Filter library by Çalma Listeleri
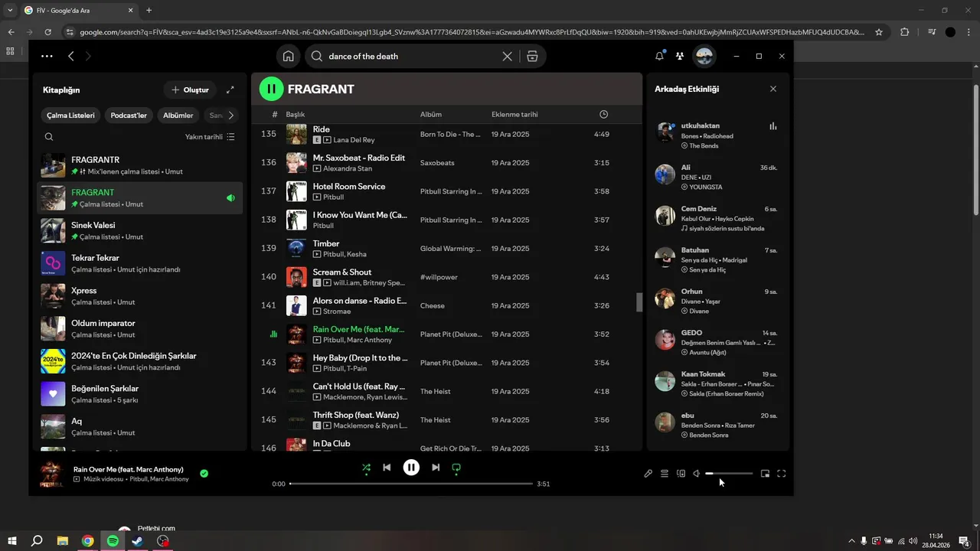980x551 pixels. [x=70, y=116]
